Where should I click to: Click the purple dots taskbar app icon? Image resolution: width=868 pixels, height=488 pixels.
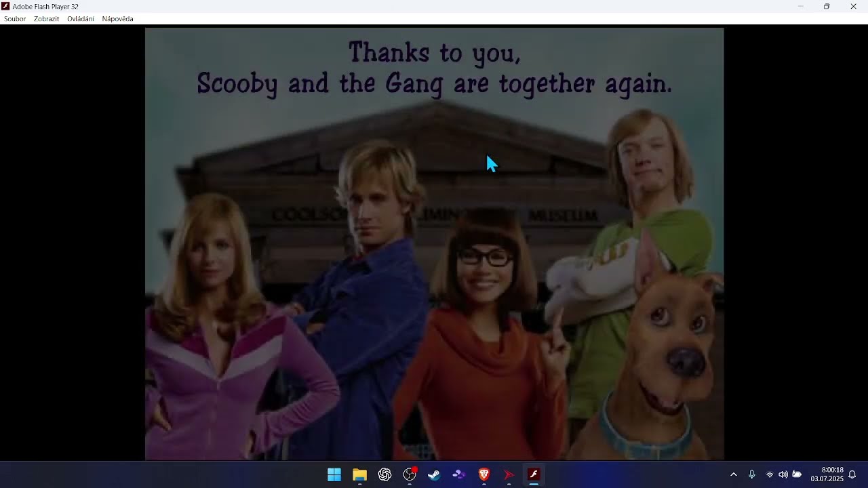pos(459,474)
